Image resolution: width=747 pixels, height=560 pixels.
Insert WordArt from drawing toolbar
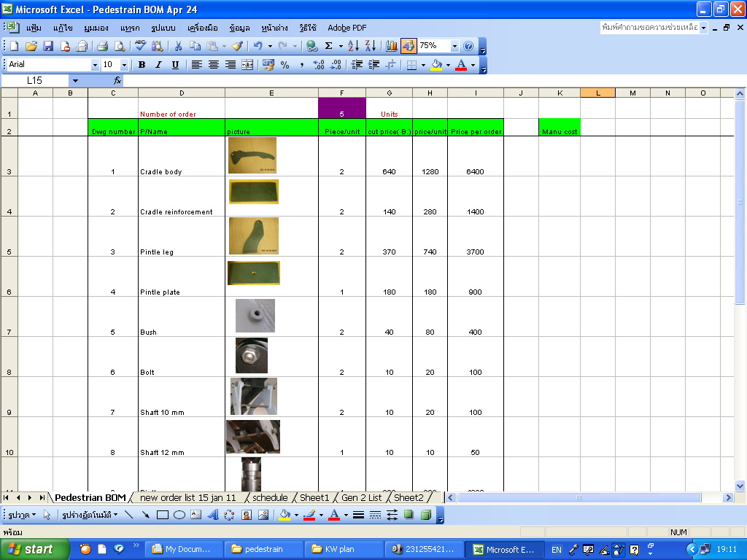pyautogui.click(x=213, y=515)
